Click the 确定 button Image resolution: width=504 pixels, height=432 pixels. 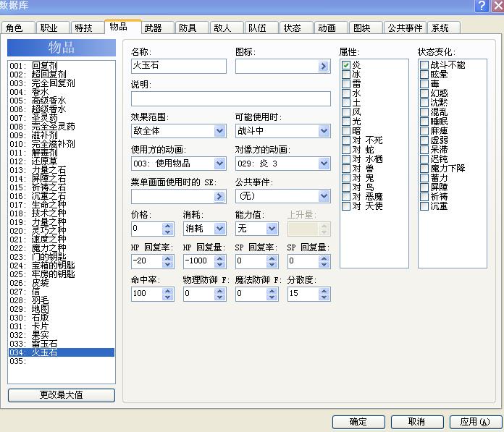tap(358, 422)
